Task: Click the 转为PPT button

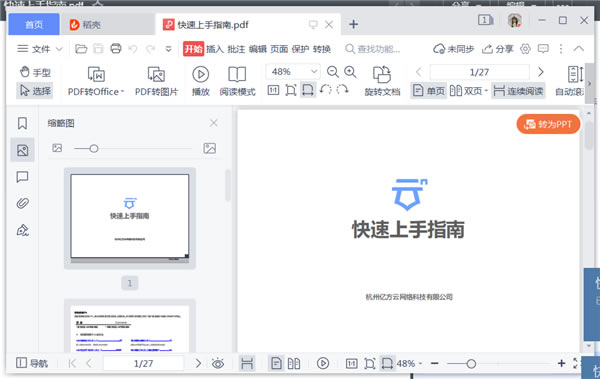Action: [x=548, y=124]
